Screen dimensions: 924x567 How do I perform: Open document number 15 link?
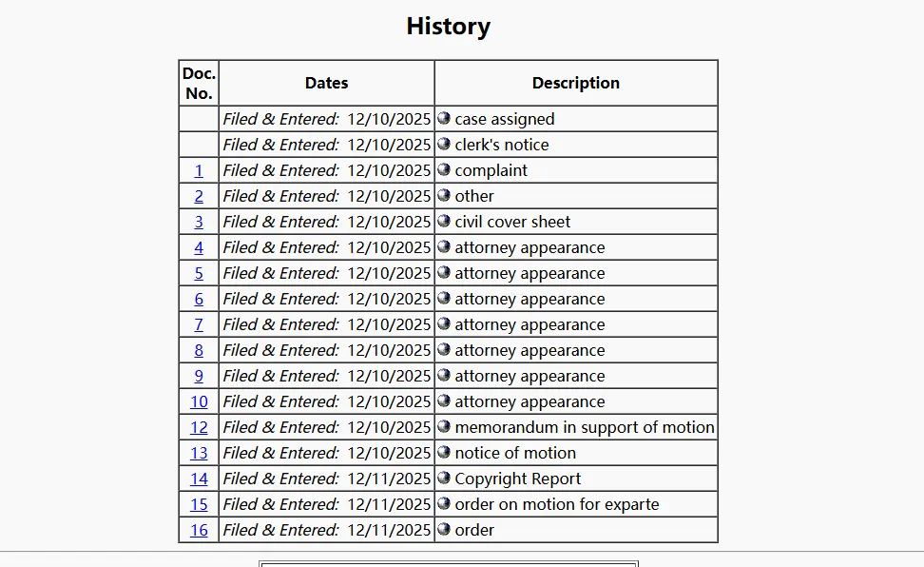point(199,505)
